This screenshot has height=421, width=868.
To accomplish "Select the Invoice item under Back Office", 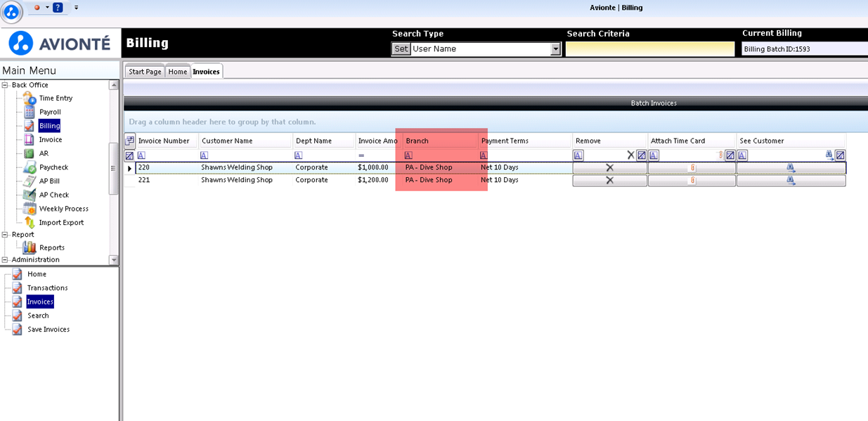I will (x=51, y=140).
